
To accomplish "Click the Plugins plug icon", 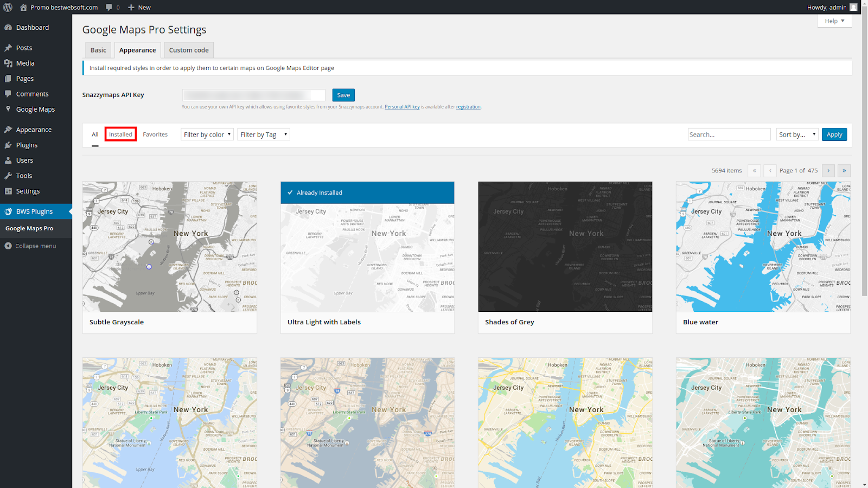I will tap(8, 145).
